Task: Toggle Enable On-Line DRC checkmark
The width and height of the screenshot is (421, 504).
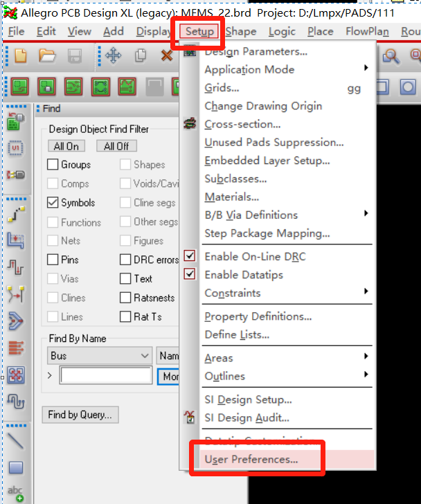Action: (190, 256)
